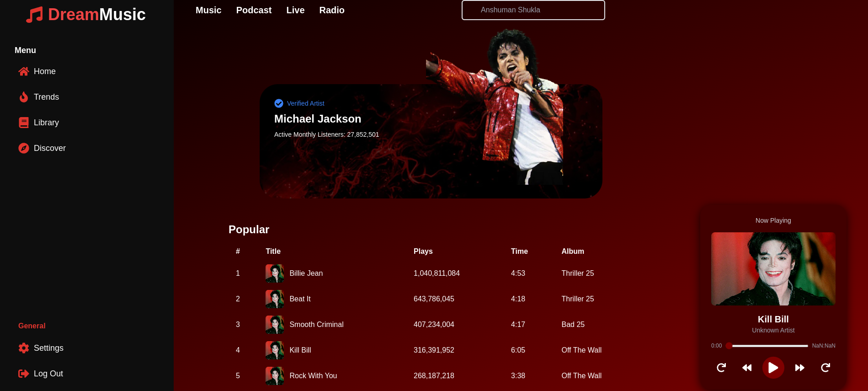Click the Beat It song thumbnail
Viewport: 868px width, 391px height.
tap(275, 299)
